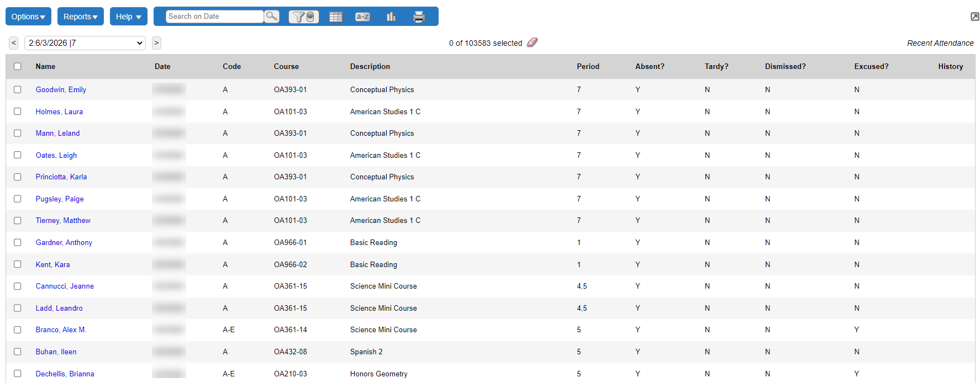Open student link Holmes, Laura
The height and width of the screenshot is (383, 980).
tap(59, 111)
